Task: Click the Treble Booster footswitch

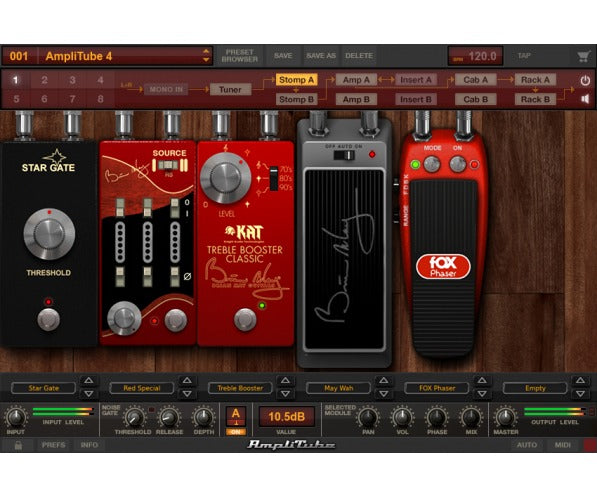Action: click(245, 319)
